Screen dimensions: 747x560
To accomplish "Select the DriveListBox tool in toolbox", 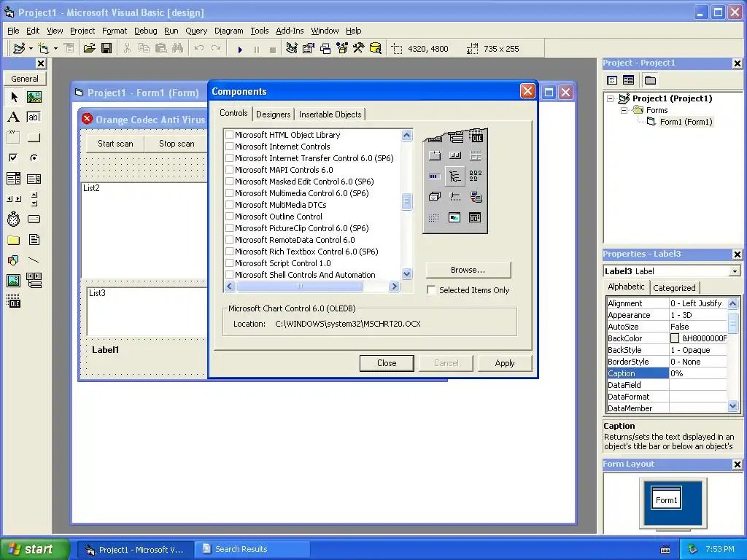I will coord(34,219).
